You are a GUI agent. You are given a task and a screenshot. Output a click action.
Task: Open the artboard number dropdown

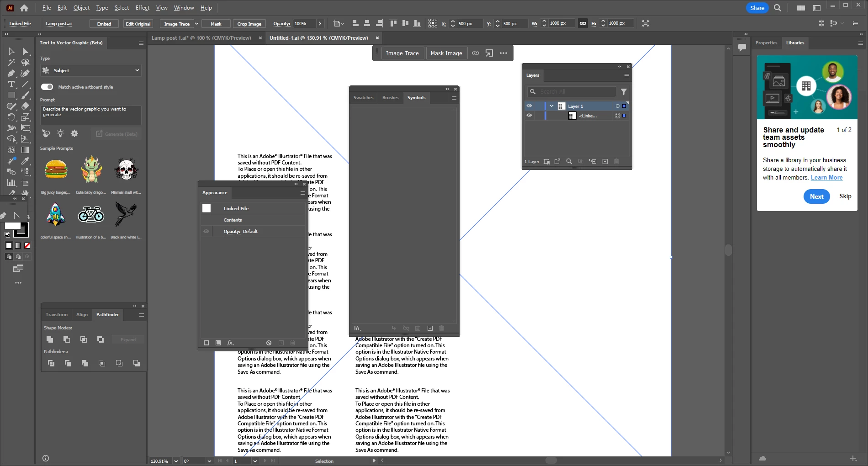coord(255,461)
